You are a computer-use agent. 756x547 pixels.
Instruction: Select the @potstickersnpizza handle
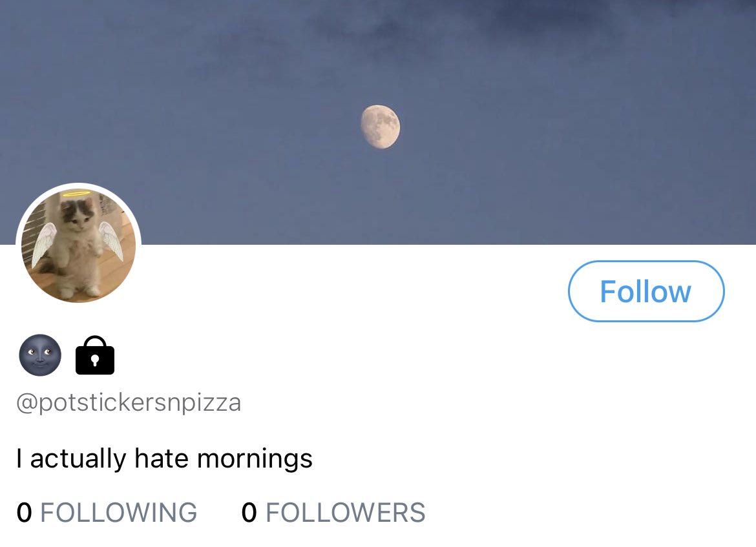pos(129,403)
